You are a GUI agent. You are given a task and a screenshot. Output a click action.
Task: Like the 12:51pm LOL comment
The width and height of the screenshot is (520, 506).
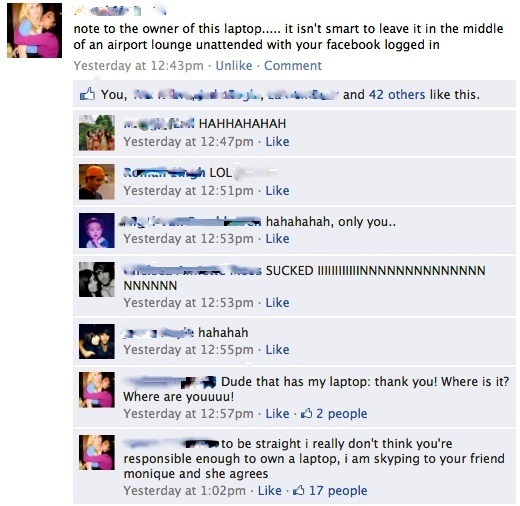tap(277, 191)
